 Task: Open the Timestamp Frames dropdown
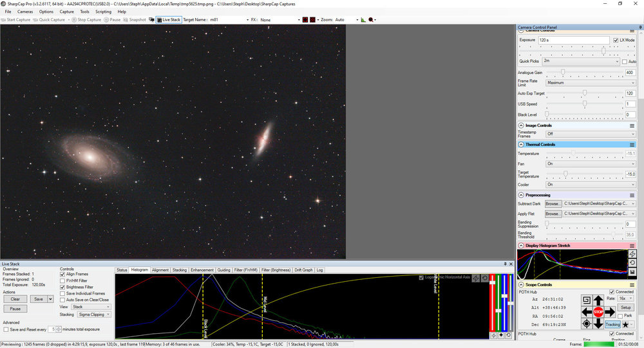(x=591, y=134)
